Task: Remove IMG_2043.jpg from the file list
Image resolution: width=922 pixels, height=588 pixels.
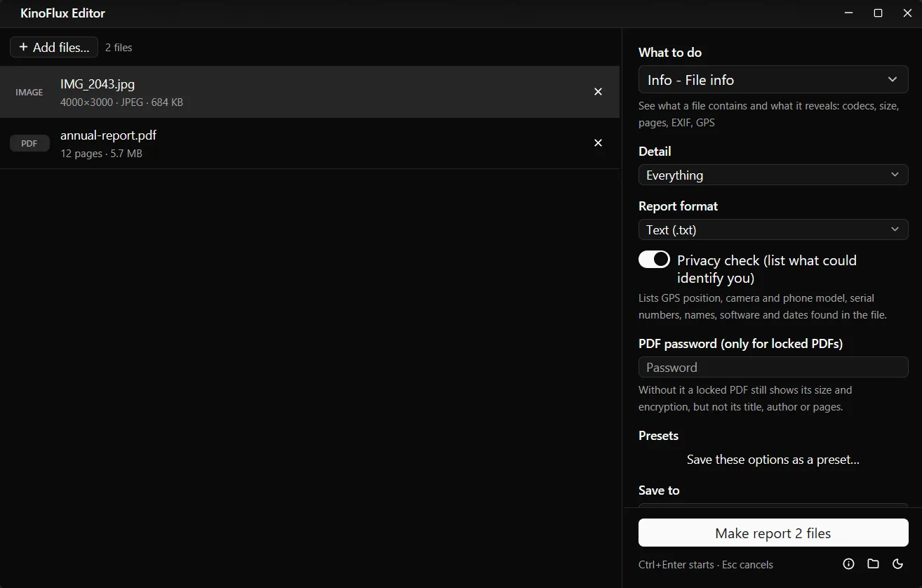Action: [598, 92]
